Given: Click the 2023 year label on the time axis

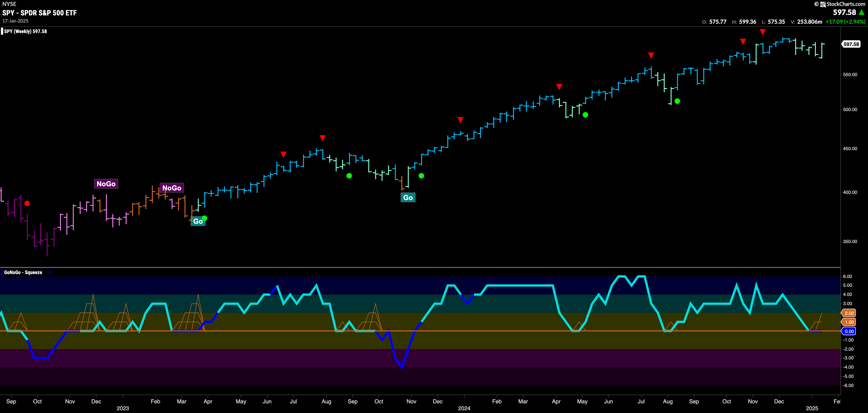Looking at the screenshot, I should click(123, 408).
